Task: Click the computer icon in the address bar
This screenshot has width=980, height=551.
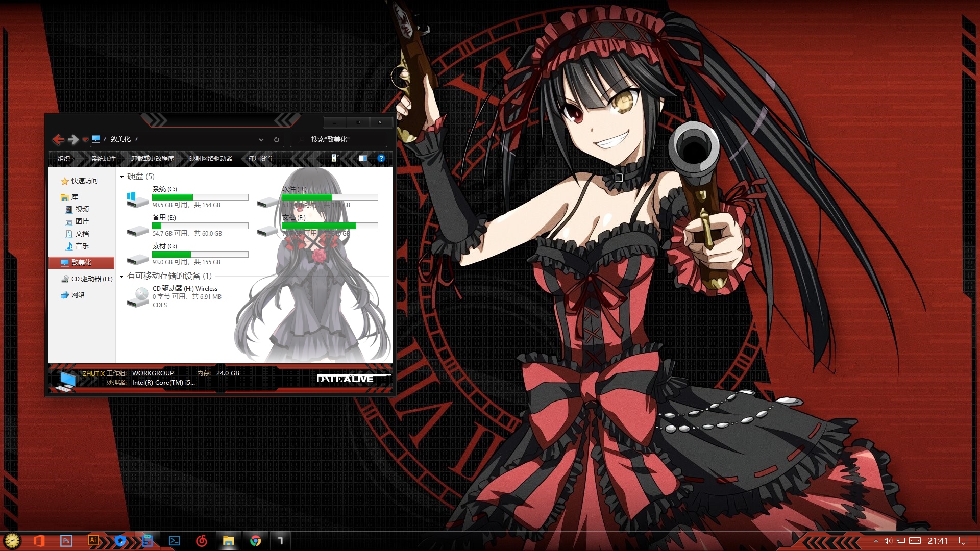Action: (x=96, y=139)
